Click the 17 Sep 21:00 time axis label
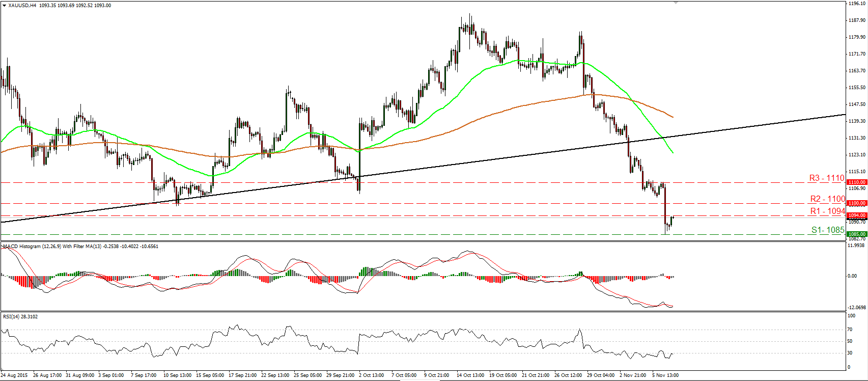 (243, 375)
